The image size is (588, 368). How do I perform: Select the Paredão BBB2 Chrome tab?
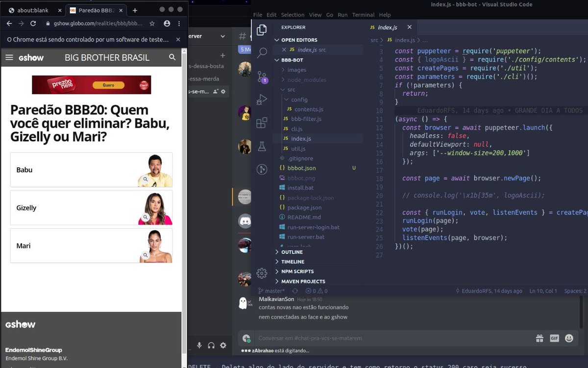[96, 10]
